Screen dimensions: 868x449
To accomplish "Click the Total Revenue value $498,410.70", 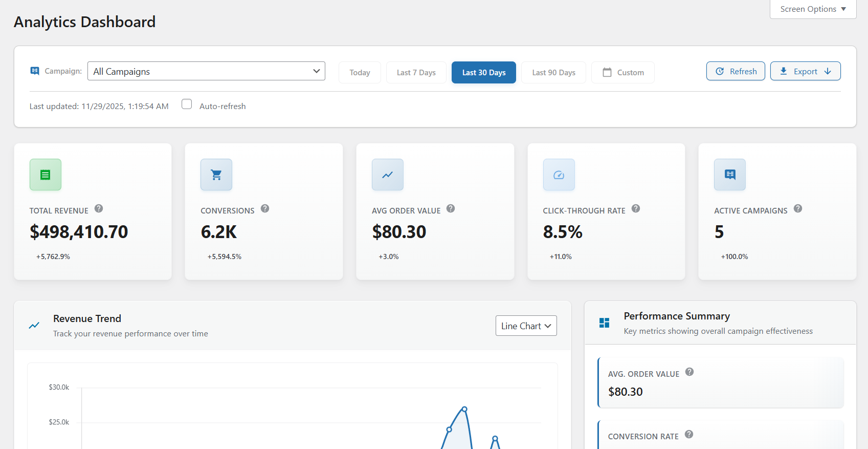I will tap(79, 232).
